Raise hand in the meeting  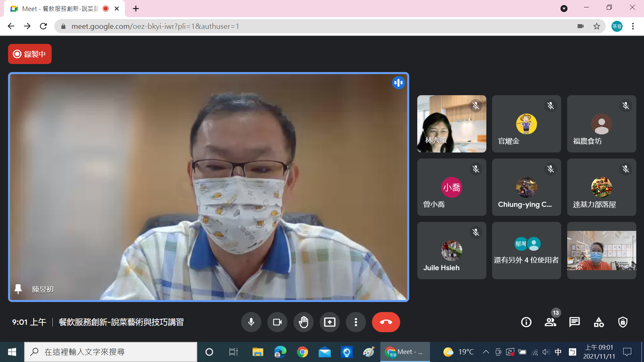(303, 322)
